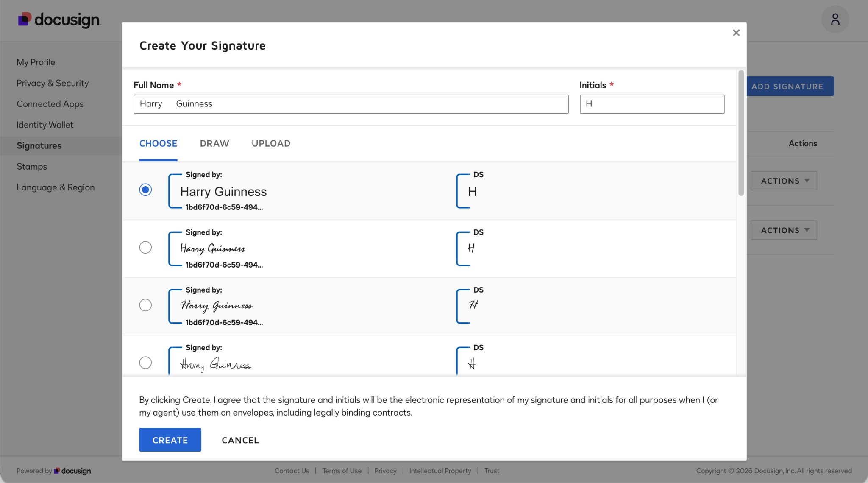Open the user account profile icon
Image resolution: width=868 pixels, height=483 pixels.
[835, 19]
